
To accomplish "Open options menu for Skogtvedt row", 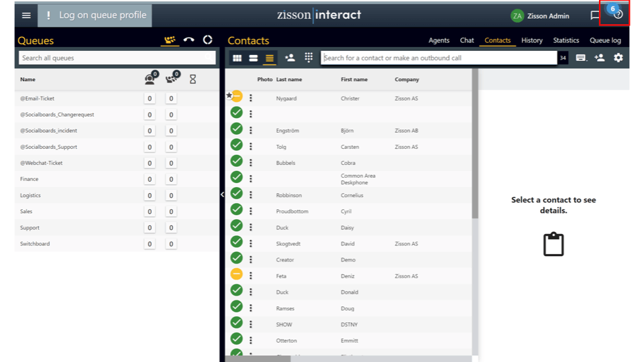I will tap(251, 244).
